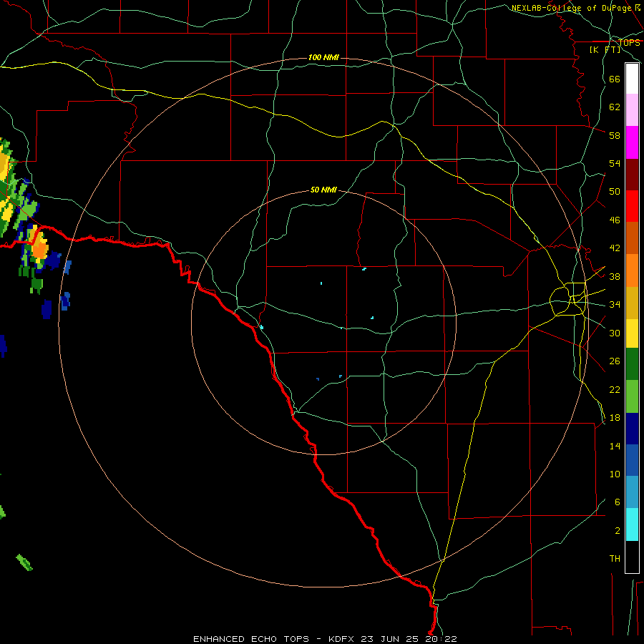Click the "62" legend value

click(x=615, y=107)
